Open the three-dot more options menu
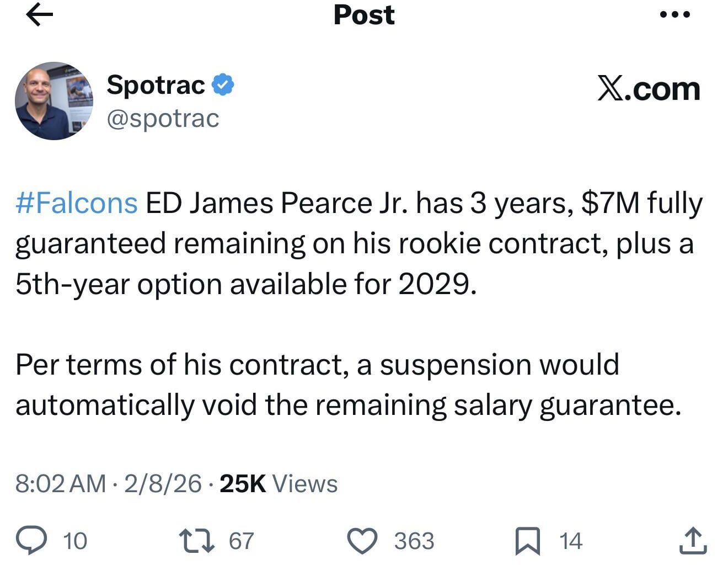 [x=675, y=15]
